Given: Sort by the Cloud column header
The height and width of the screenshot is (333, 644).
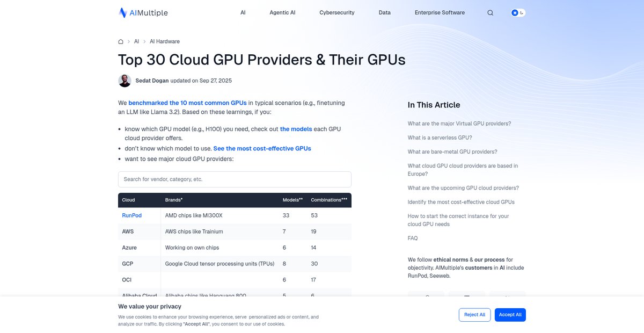Looking at the screenshot, I should pyautogui.click(x=128, y=200).
